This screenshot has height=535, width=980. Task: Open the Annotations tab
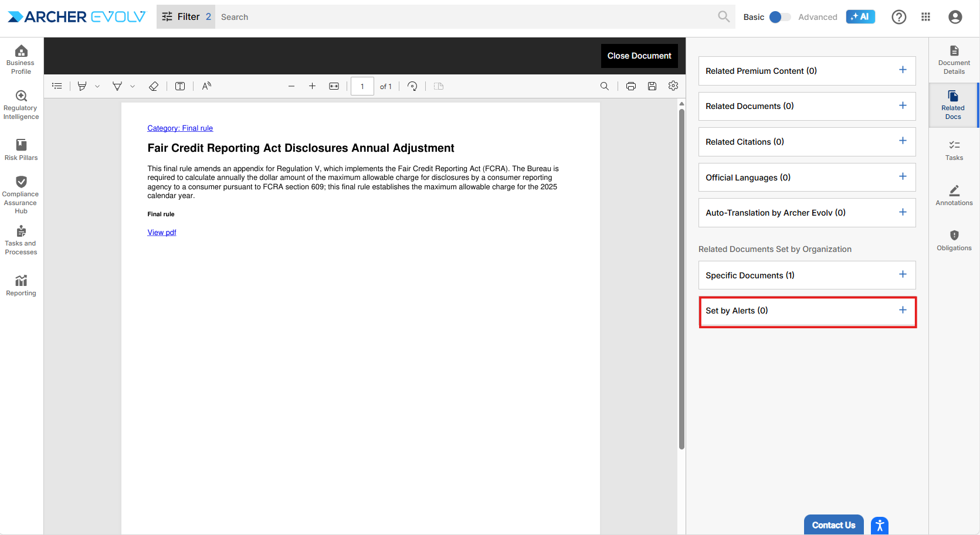(954, 195)
